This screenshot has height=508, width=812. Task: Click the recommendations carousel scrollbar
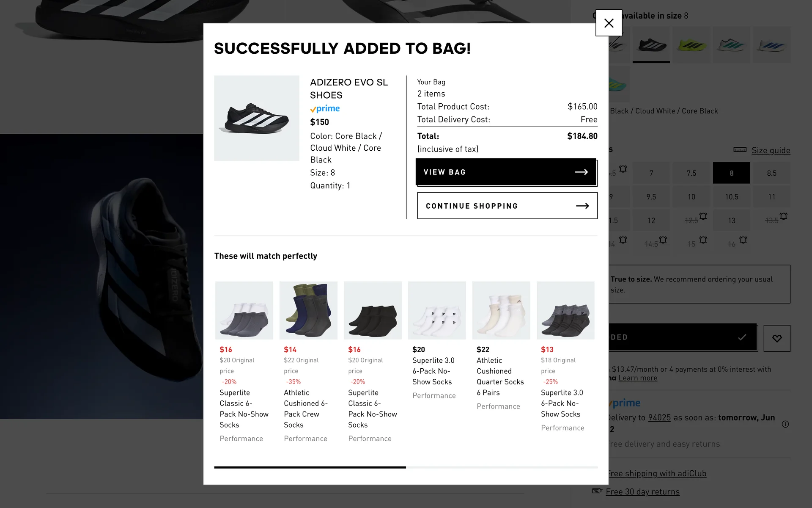click(406, 467)
